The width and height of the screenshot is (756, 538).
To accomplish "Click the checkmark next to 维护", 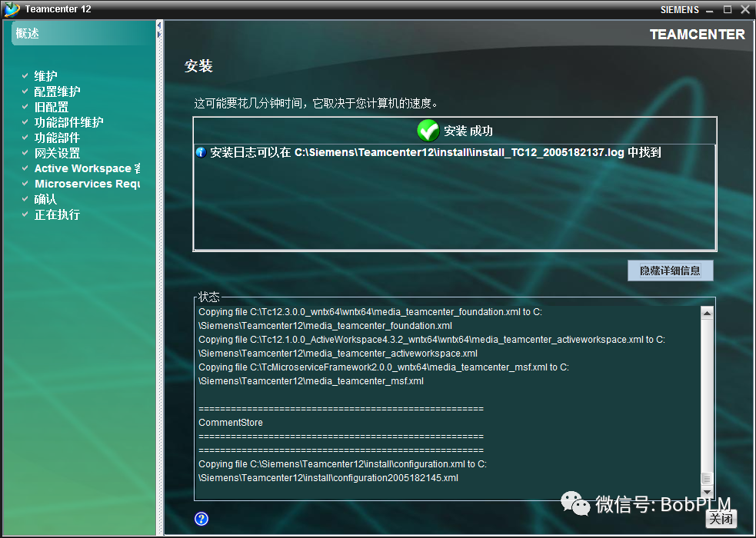I will 25,75.
